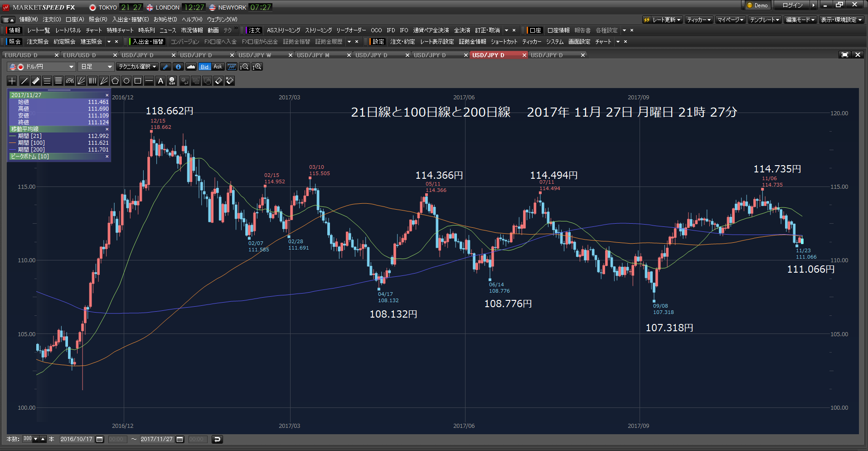Close the 移動平均線 legend section
This screenshot has width=868, height=451.
coord(107,129)
